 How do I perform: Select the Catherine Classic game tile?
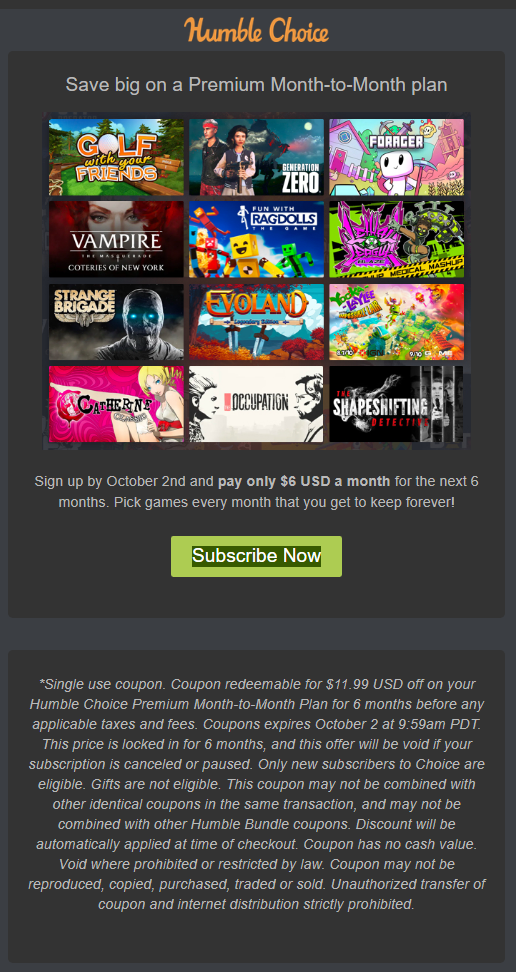click(116, 404)
